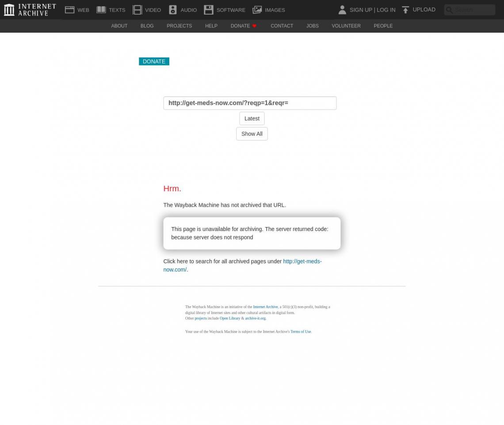The height and width of the screenshot is (425, 504).
Task: Click the red Donate heart icon
Action: [254, 26]
